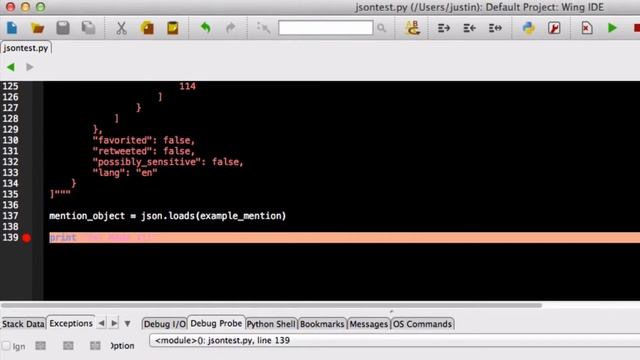Switch to the Stack Data tab
This screenshot has height=360, width=640.
pyautogui.click(x=23, y=324)
